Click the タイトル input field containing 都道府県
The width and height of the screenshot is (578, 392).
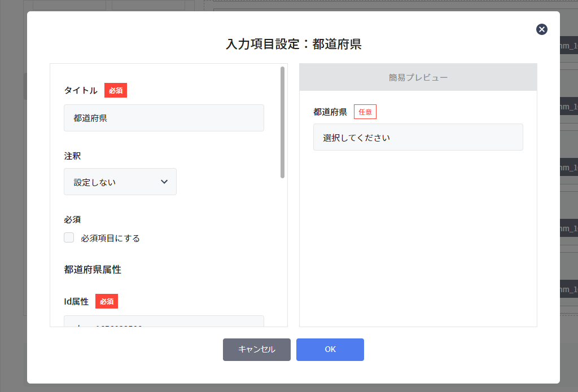click(x=164, y=118)
